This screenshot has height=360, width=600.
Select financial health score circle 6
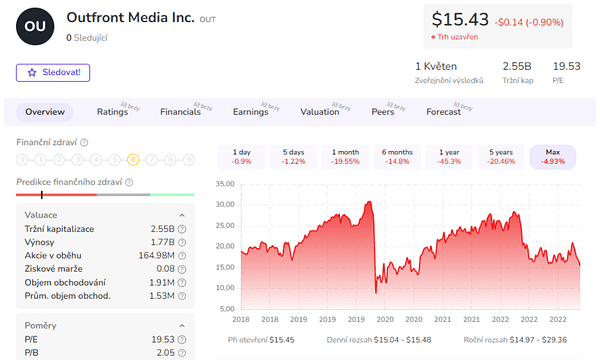pyautogui.click(x=133, y=160)
